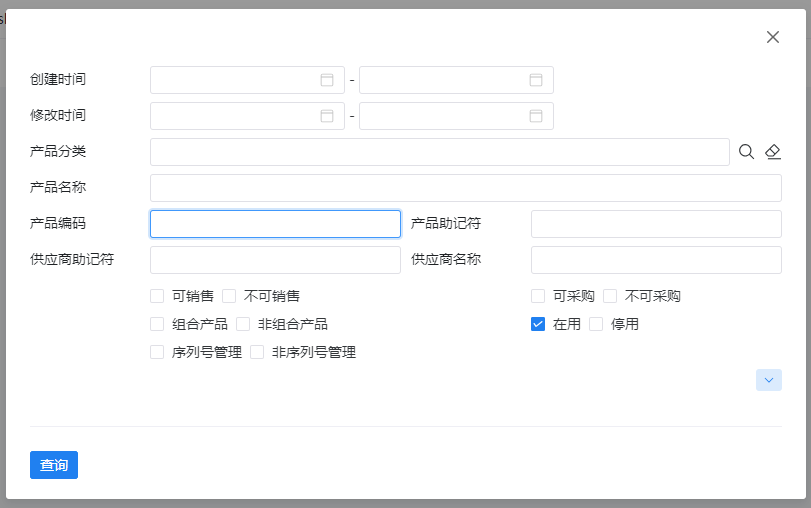Tick the 不可采购 checkbox
811x508 pixels.
pos(610,296)
